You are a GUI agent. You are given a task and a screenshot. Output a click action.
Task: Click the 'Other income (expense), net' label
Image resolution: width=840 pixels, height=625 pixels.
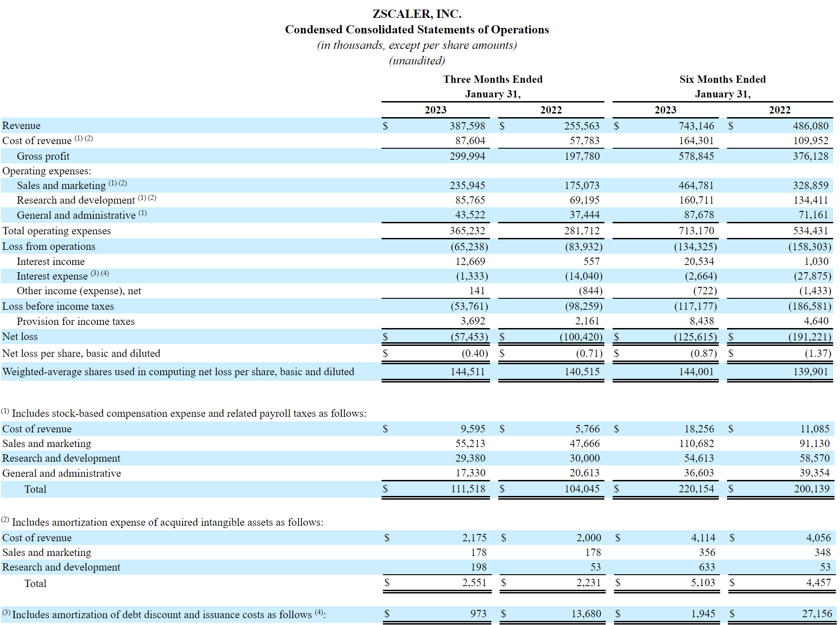point(79,291)
